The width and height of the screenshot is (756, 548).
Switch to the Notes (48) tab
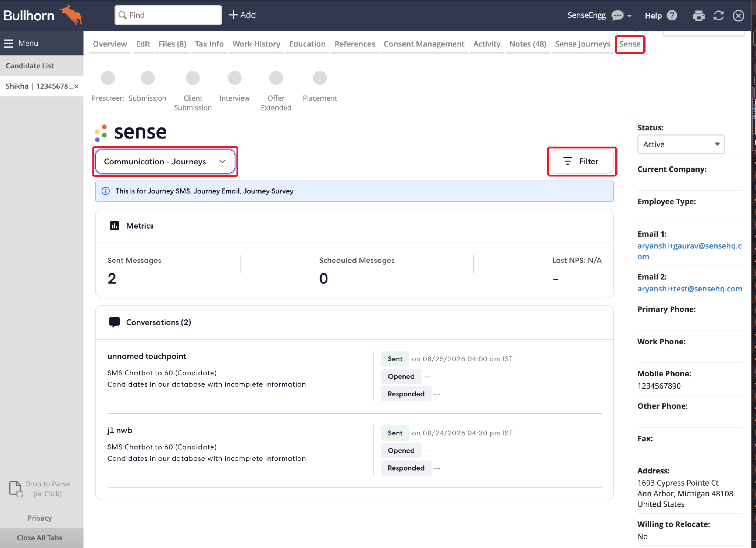click(x=528, y=44)
